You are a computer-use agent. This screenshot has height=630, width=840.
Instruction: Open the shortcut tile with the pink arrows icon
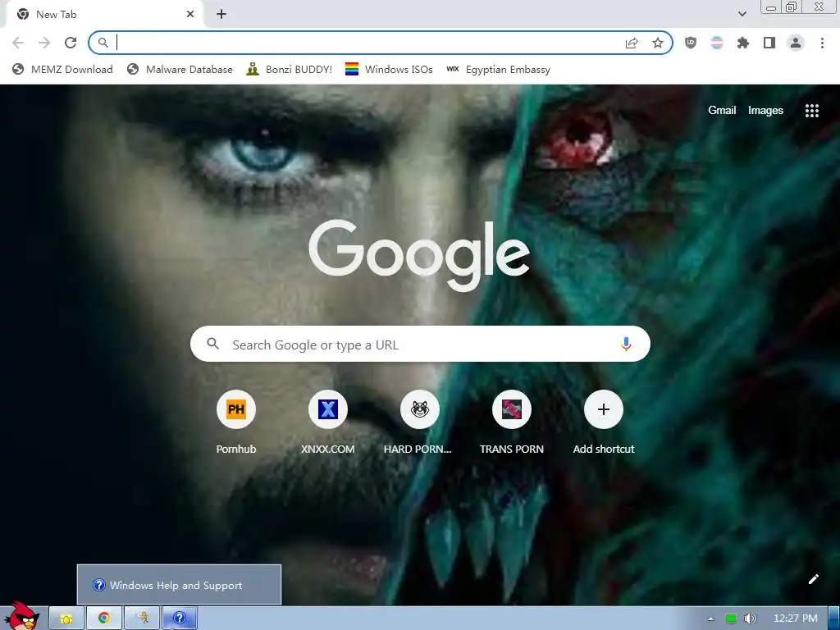tap(512, 409)
